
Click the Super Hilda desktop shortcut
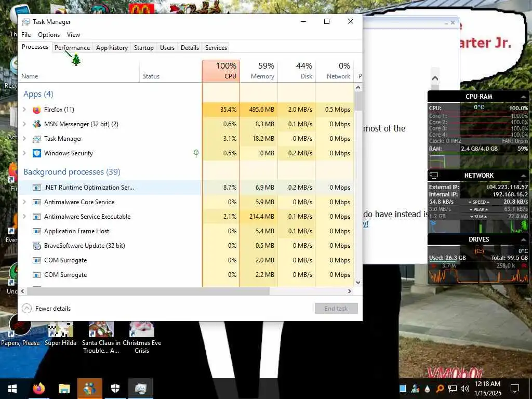(60, 334)
